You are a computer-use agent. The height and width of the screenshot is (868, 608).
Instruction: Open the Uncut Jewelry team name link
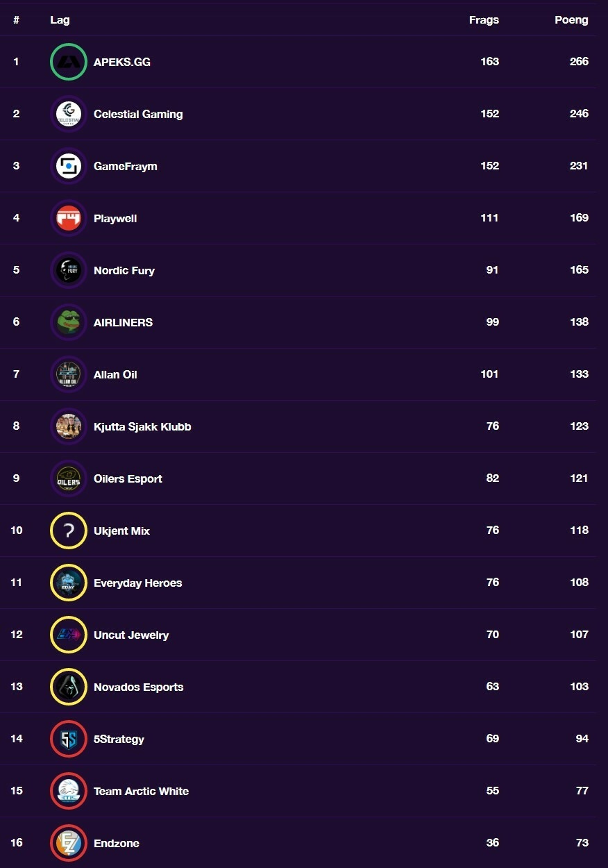click(131, 635)
